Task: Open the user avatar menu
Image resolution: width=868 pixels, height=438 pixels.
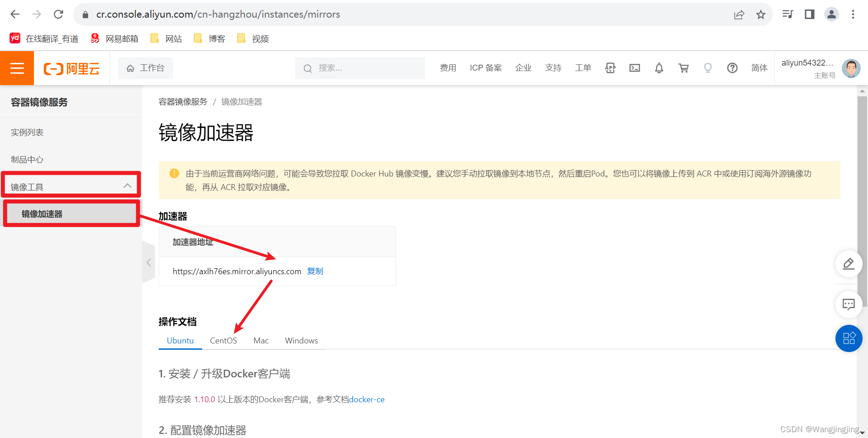Action: [x=851, y=68]
